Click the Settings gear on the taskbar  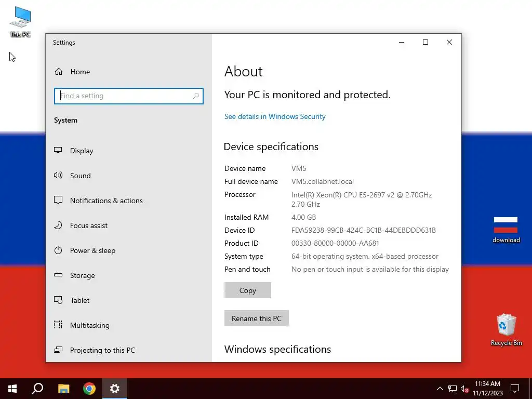115,389
